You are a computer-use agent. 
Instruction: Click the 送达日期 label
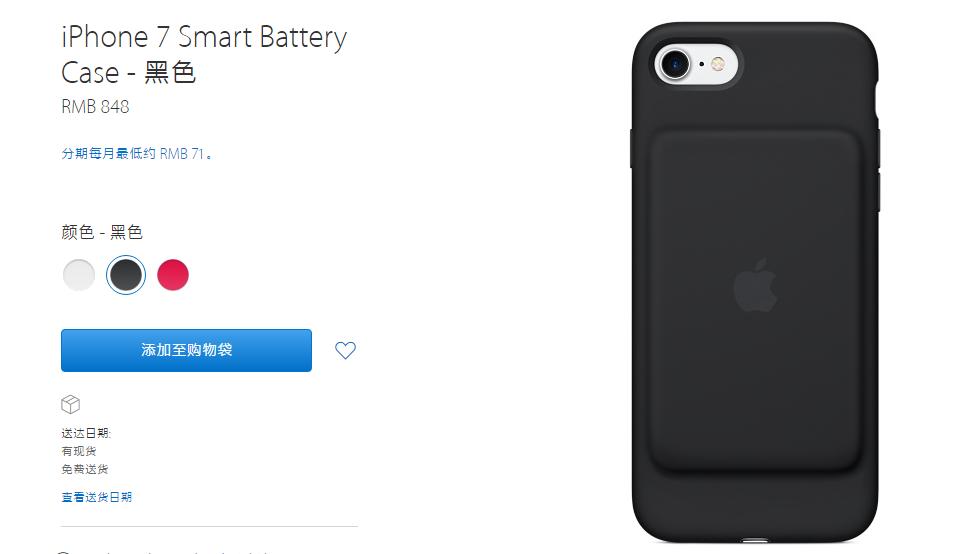tap(86, 433)
